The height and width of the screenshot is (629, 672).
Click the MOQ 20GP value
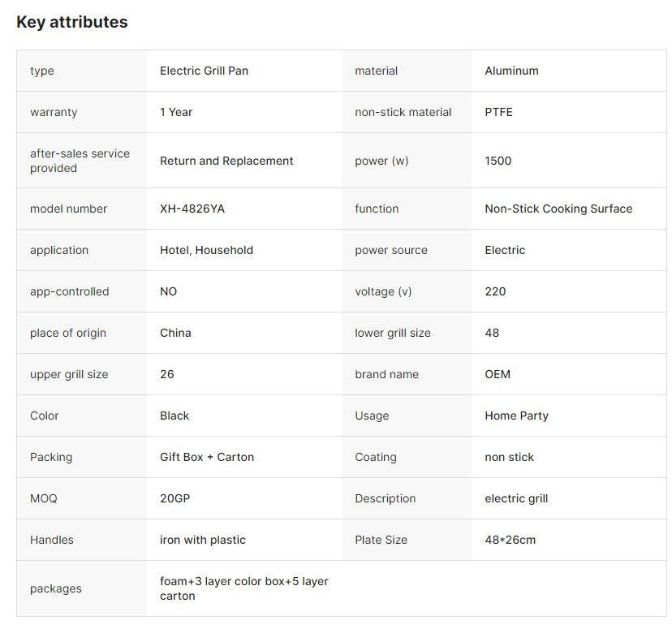tap(174, 498)
